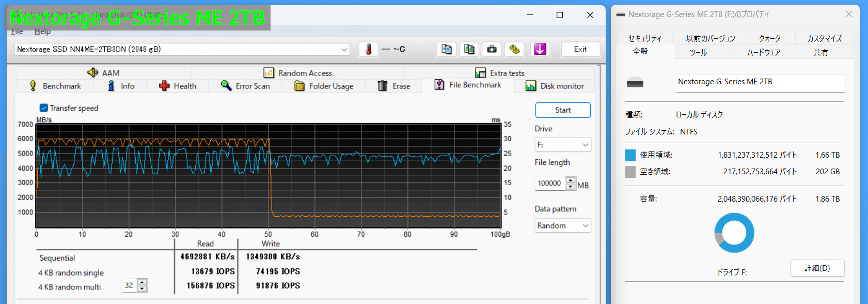
Task: Start the file benchmark test
Action: [563, 110]
